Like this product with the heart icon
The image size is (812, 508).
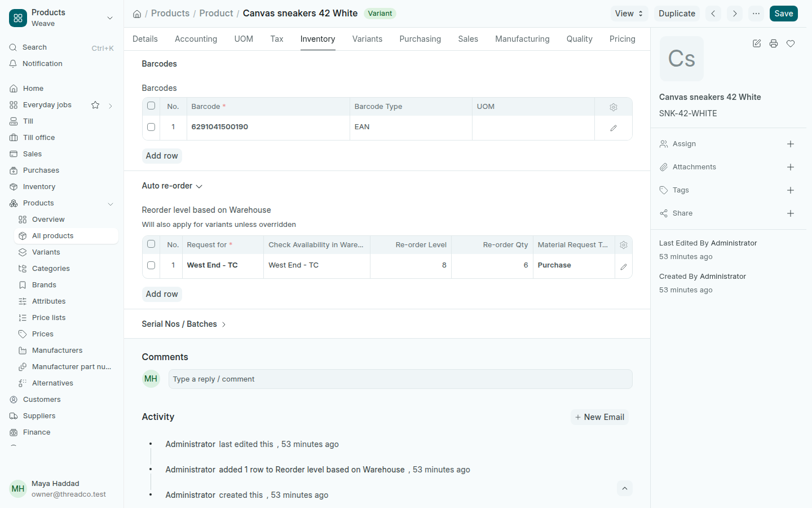pyautogui.click(x=791, y=43)
